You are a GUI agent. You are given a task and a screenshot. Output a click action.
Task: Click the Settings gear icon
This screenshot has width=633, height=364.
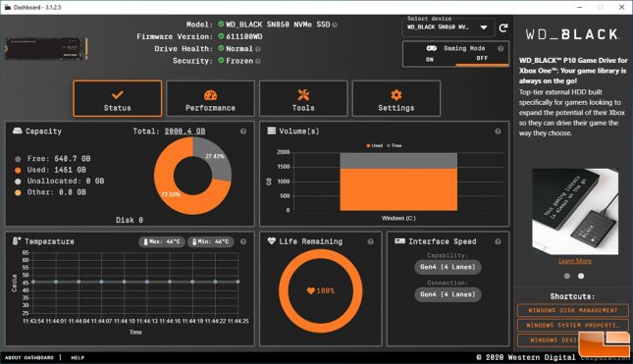point(396,95)
